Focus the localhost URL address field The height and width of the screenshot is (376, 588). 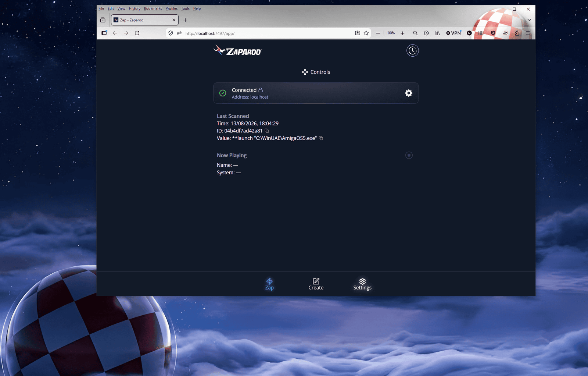pos(268,33)
